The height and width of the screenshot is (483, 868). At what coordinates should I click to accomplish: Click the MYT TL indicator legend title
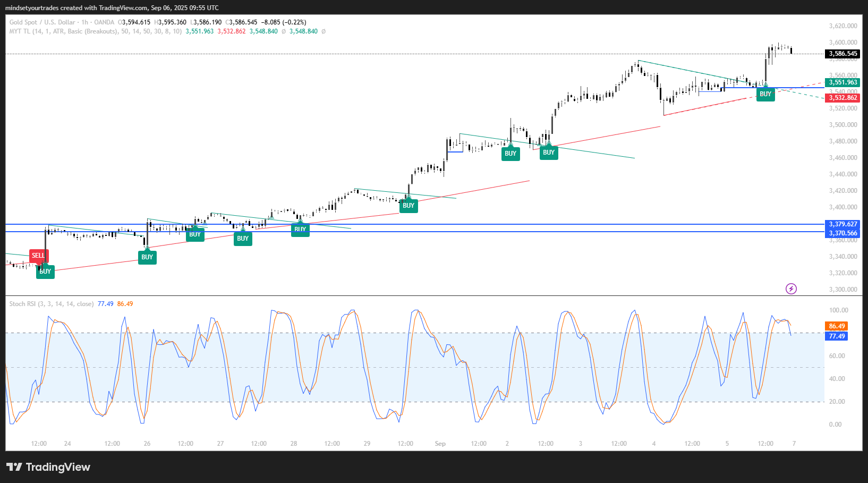[x=64, y=31]
